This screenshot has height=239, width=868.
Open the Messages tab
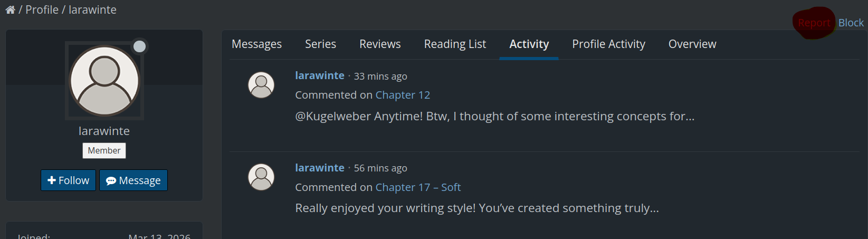click(256, 44)
